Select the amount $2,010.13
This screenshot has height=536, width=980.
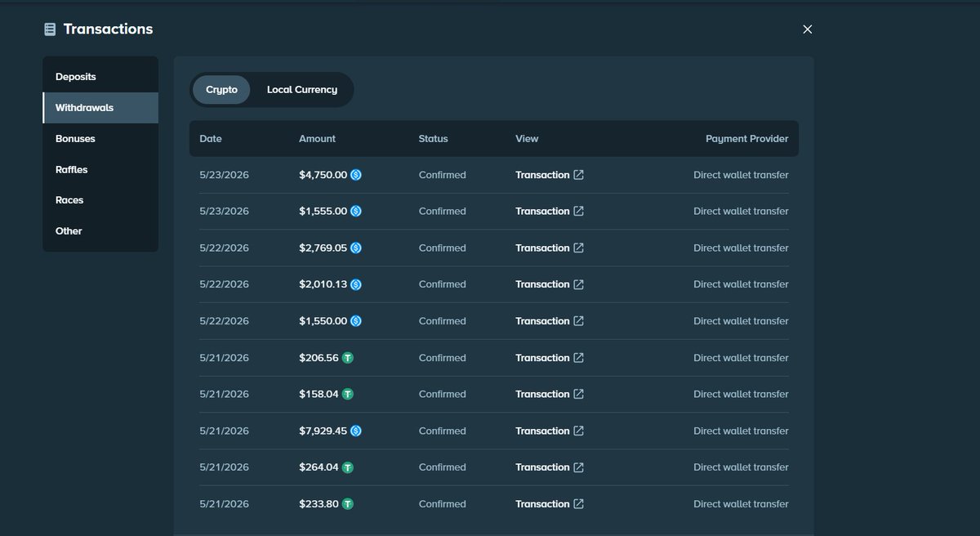pyautogui.click(x=323, y=284)
